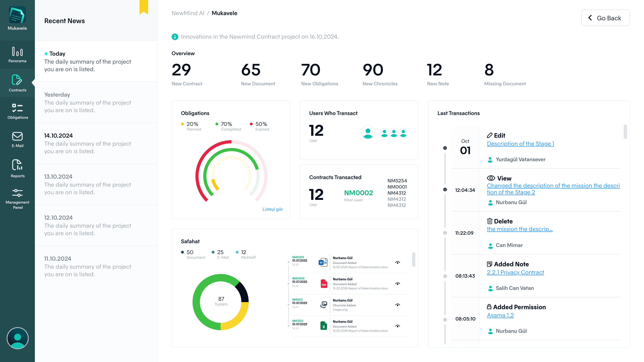Open the Listeyi gör link in Obligations
This screenshot has width=644, height=362.
(273, 209)
